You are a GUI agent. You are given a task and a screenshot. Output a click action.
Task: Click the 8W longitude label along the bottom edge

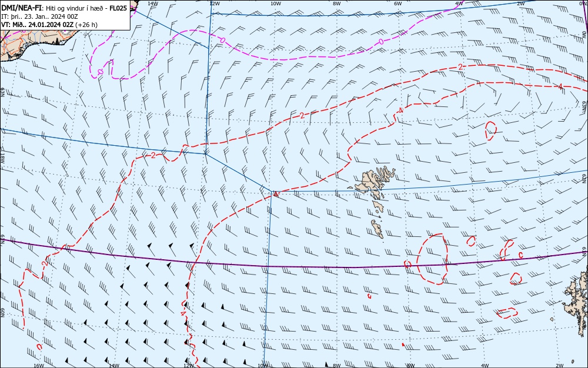(x=337, y=366)
